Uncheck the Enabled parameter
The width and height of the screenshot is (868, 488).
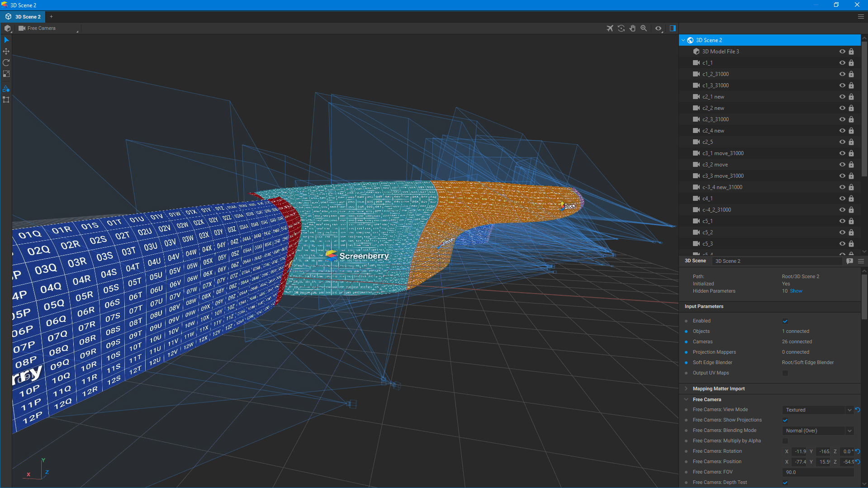[785, 321]
